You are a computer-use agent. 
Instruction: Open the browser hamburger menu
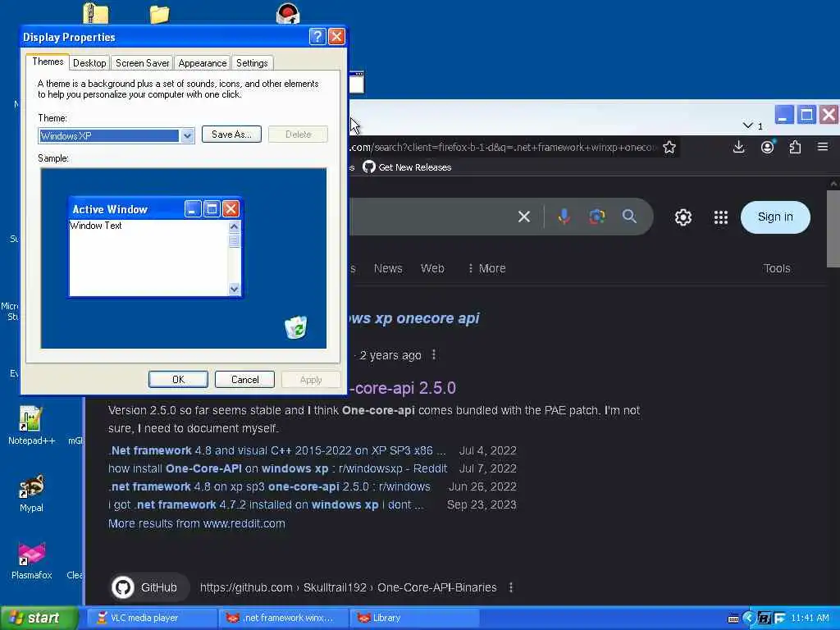tap(823, 147)
